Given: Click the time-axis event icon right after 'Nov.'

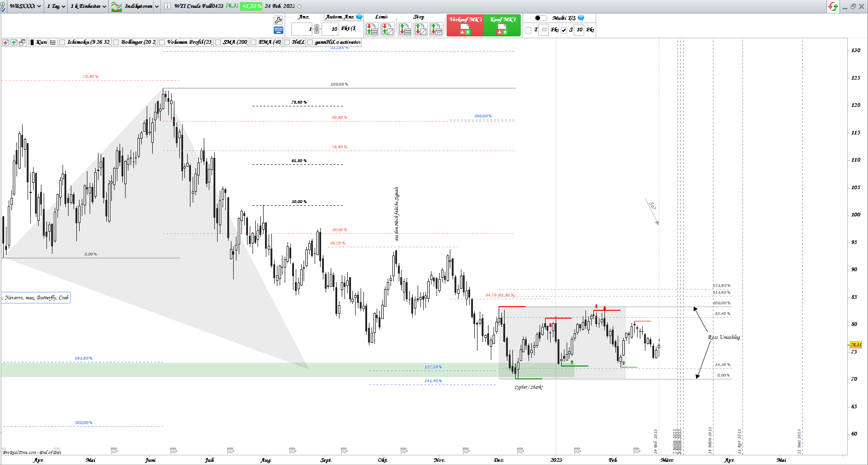Looking at the screenshot, I should [x=466, y=450].
